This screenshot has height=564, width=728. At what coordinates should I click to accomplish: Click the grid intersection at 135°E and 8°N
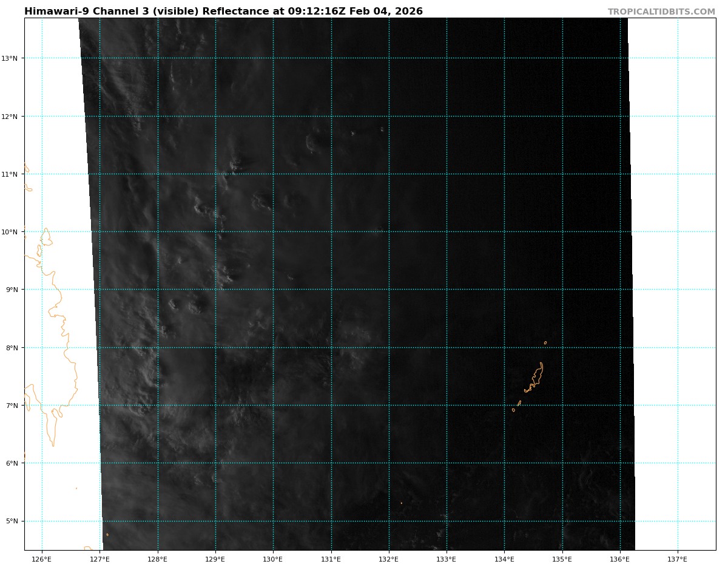562,347
